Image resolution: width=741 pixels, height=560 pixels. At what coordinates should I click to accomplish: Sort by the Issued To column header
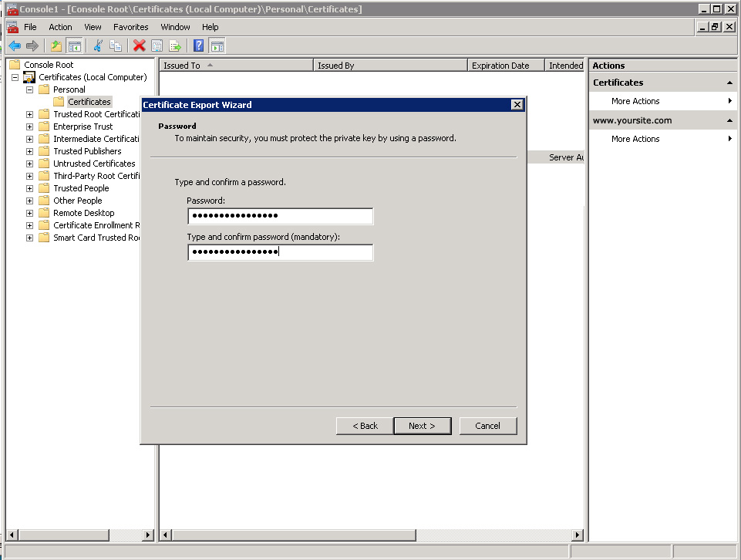tap(236, 66)
